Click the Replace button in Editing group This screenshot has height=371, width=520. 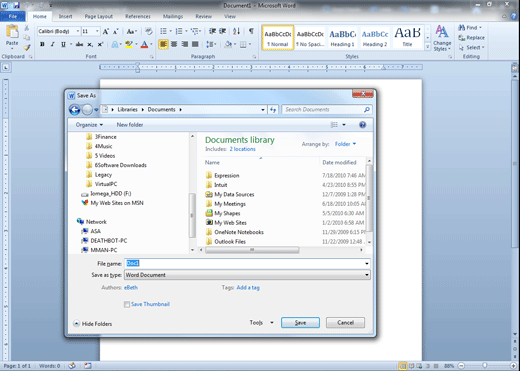coord(472,38)
